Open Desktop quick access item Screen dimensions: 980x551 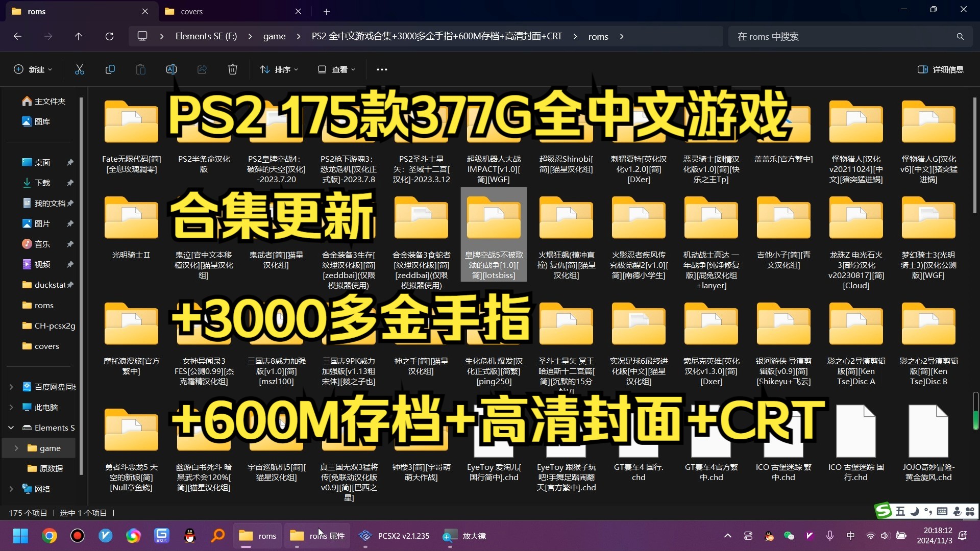[37, 162]
